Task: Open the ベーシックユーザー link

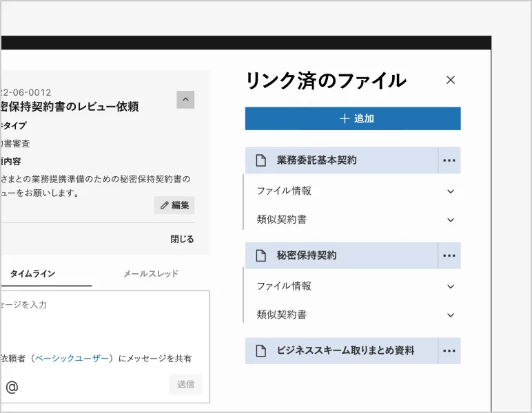Action: (72, 358)
